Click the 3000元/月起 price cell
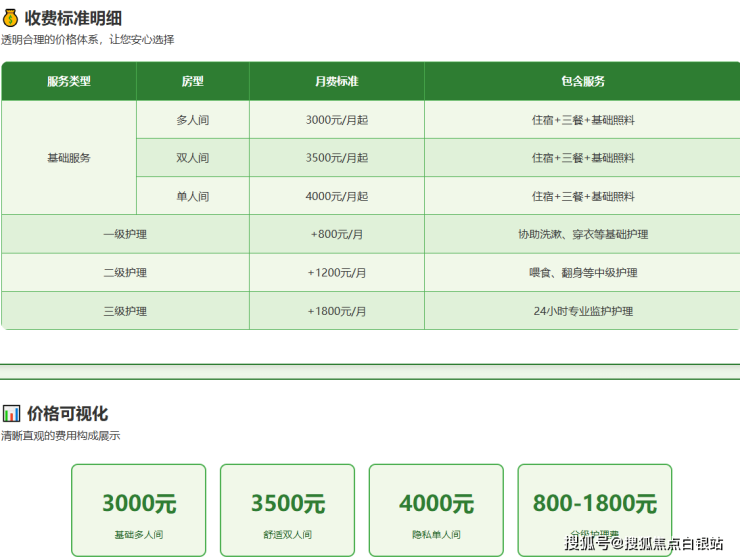This screenshot has width=740, height=559. [x=337, y=120]
